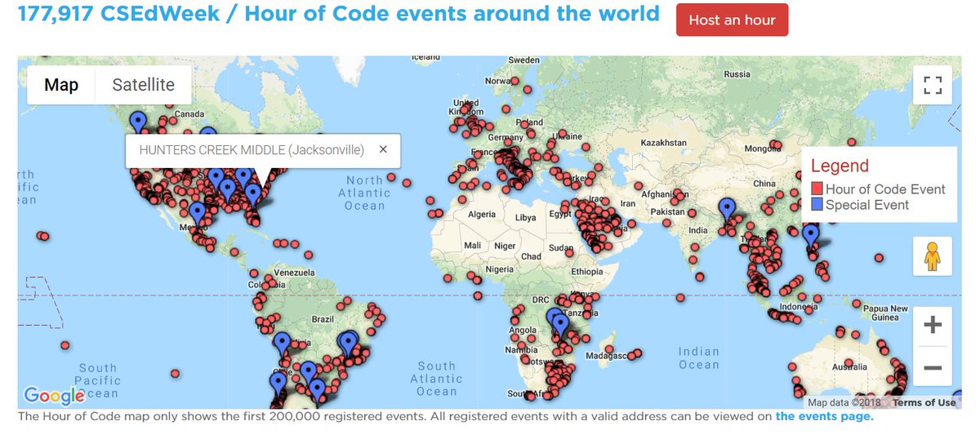Open the events page link
The height and width of the screenshot is (439, 980).
pyautogui.click(x=824, y=417)
